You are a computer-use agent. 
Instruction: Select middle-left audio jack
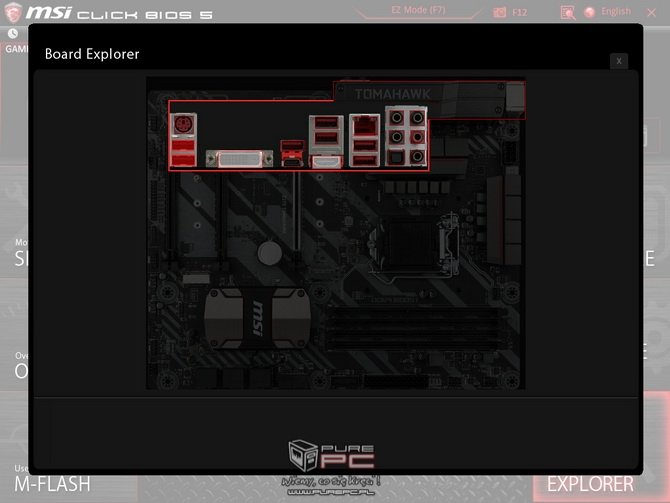pos(397,137)
